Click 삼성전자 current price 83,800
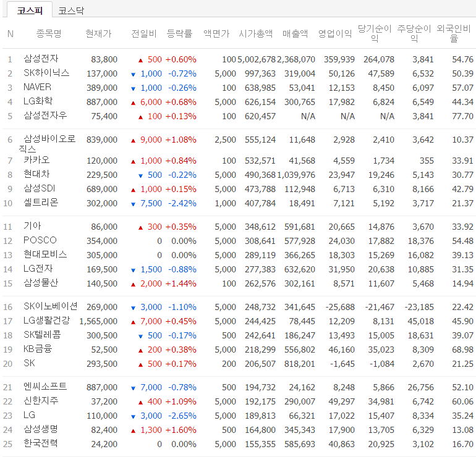This screenshot has width=476, height=457. point(104,59)
